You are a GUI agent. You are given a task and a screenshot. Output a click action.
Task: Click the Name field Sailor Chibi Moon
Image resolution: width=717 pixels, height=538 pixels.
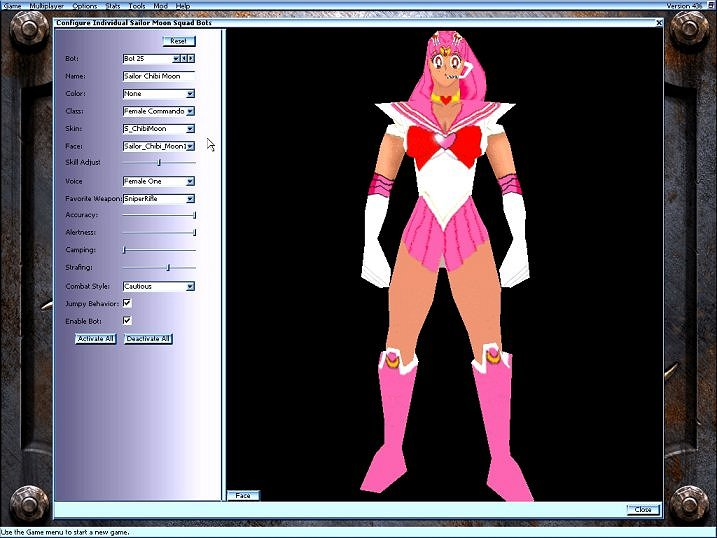[x=159, y=76]
